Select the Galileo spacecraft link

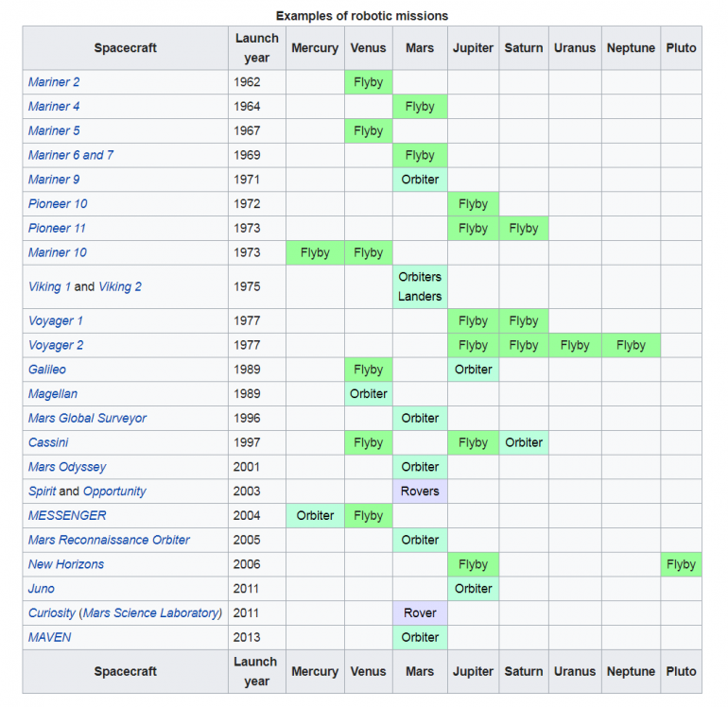point(47,370)
